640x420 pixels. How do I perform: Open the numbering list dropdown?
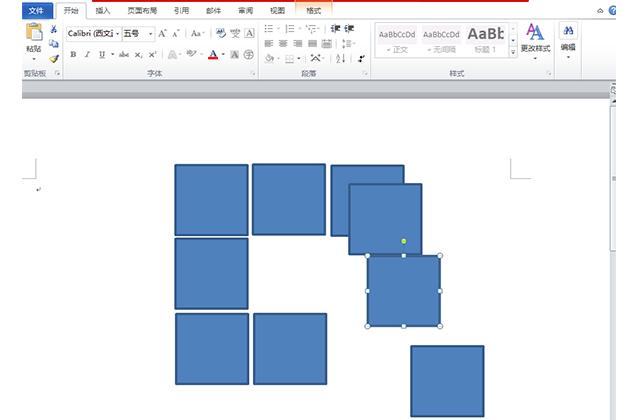(300, 29)
